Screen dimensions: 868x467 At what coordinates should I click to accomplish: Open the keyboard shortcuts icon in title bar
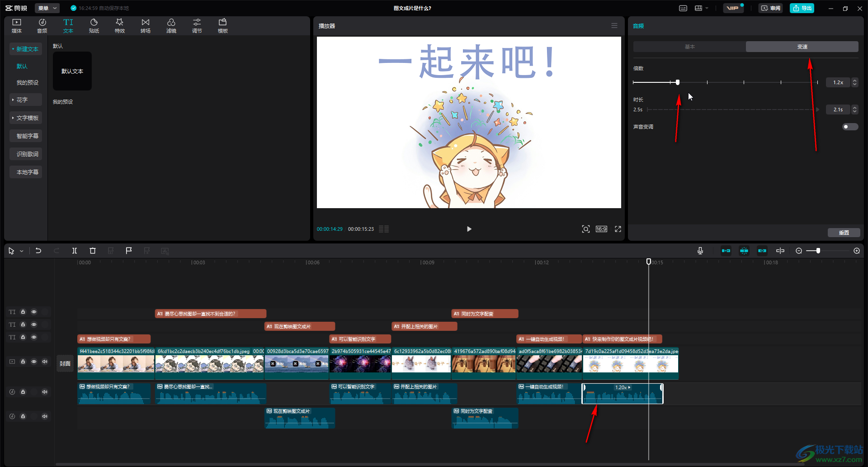click(x=683, y=8)
